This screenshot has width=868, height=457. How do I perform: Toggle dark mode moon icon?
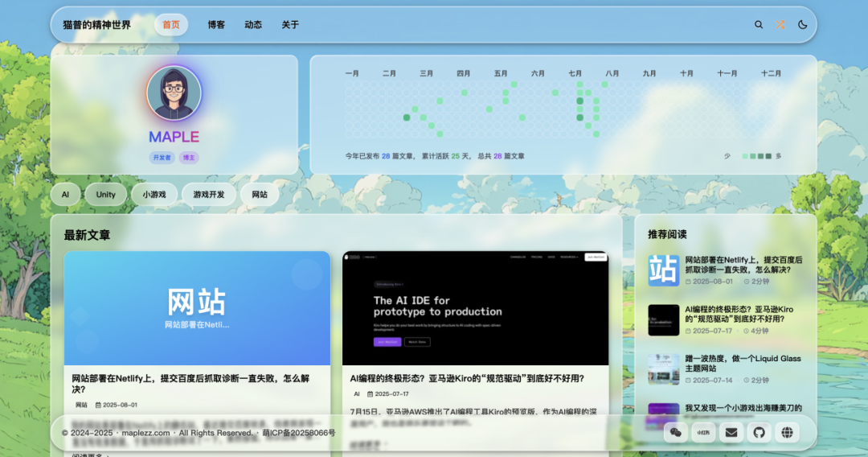(x=803, y=25)
